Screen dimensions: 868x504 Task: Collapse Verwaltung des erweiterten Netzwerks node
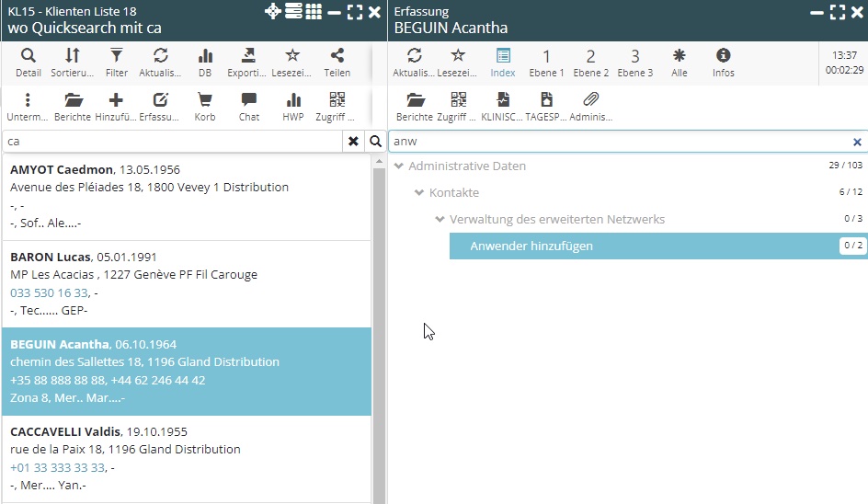[440, 220]
